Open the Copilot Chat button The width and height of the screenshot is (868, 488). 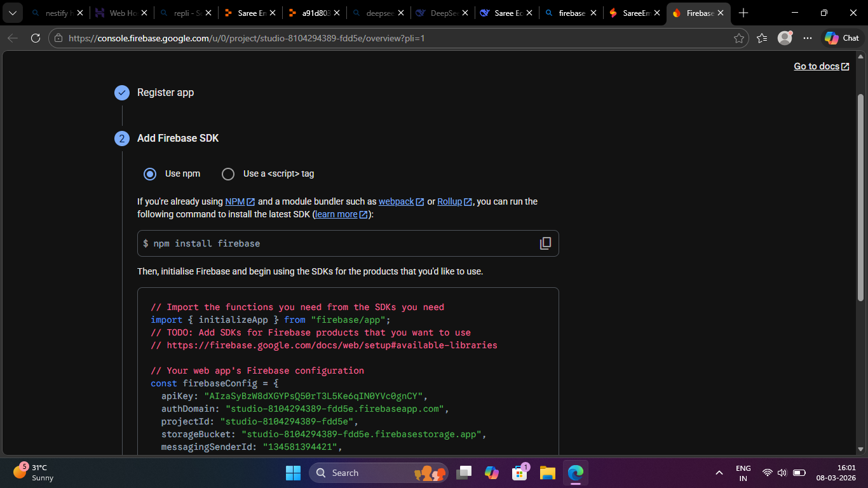click(842, 38)
